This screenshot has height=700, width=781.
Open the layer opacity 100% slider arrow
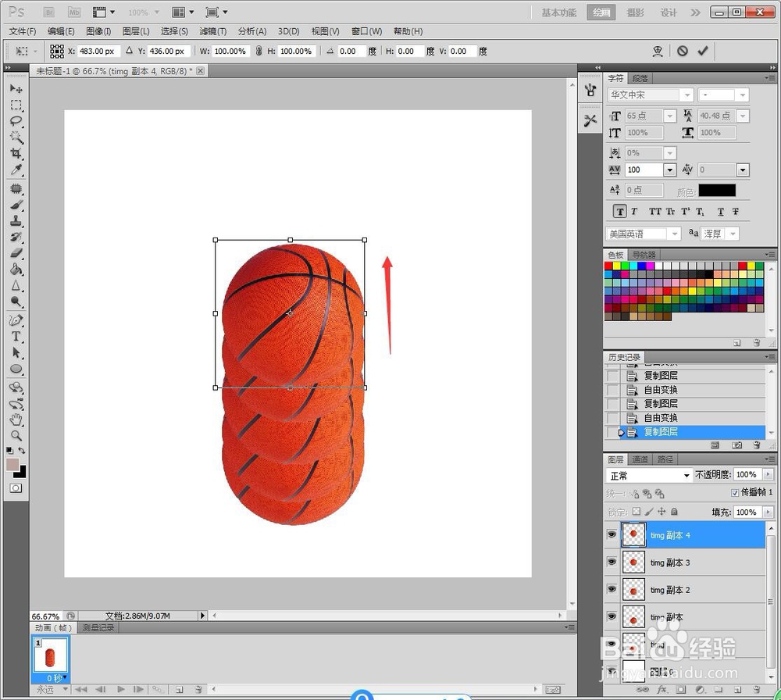click(x=768, y=474)
